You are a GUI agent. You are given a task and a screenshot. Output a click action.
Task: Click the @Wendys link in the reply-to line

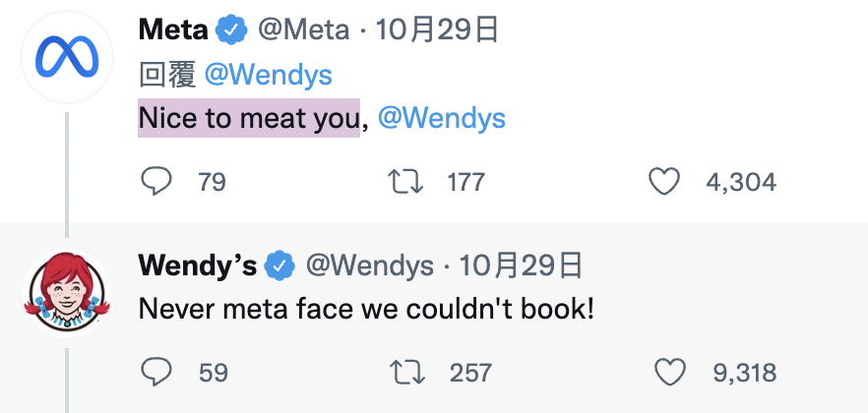[x=268, y=75]
